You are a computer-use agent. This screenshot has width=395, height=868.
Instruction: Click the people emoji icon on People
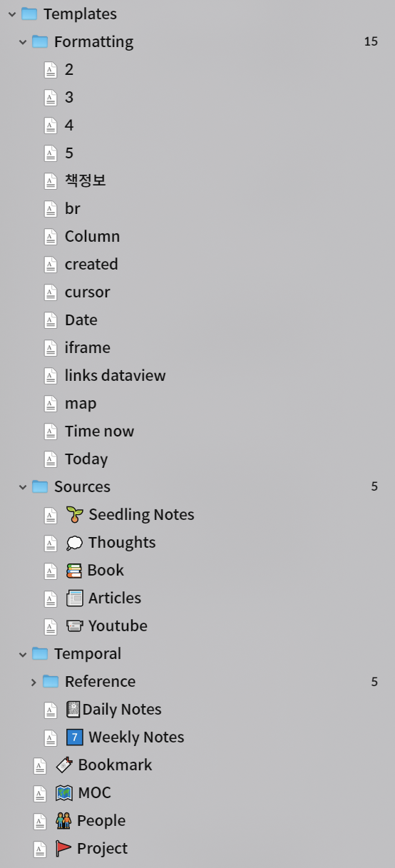point(64,821)
